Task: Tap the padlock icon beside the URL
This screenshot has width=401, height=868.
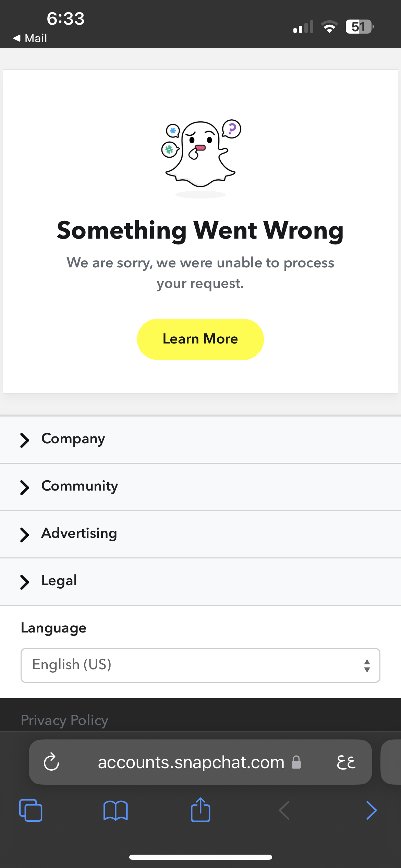Action: point(296,762)
